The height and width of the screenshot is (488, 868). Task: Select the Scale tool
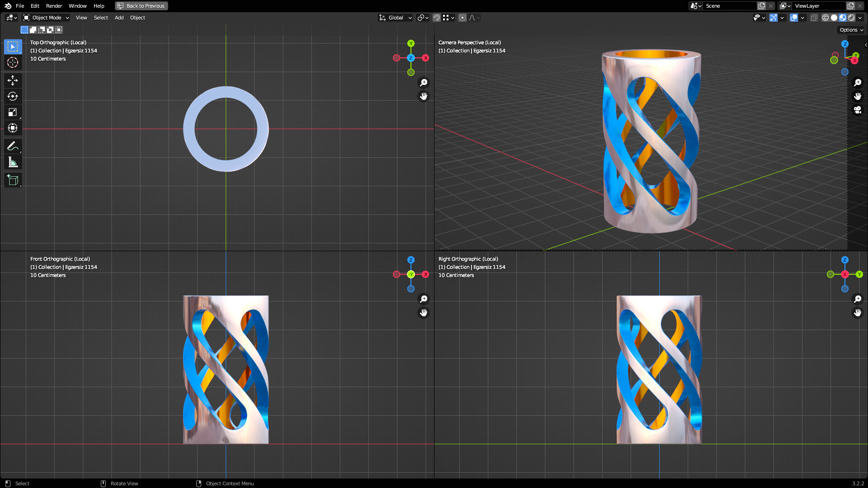[13, 112]
